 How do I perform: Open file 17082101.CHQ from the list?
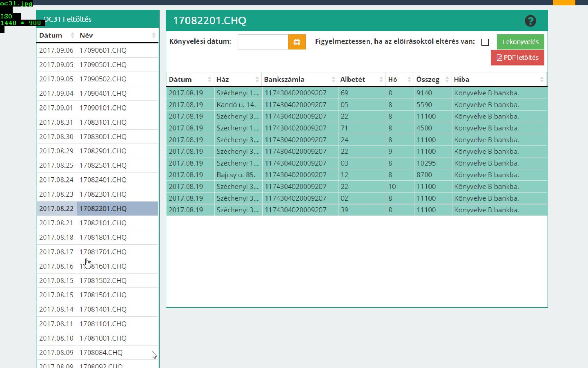point(103,223)
